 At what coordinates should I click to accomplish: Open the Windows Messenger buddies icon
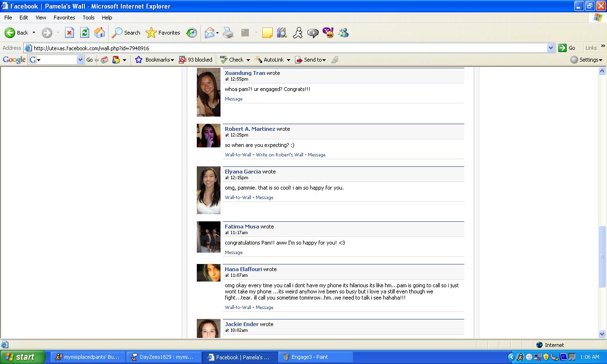coord(343,33)
